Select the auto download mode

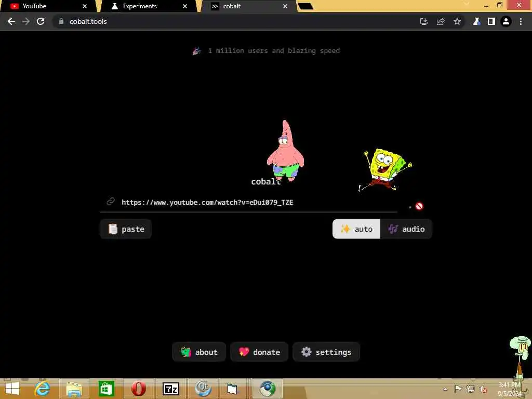coord(356,229)
